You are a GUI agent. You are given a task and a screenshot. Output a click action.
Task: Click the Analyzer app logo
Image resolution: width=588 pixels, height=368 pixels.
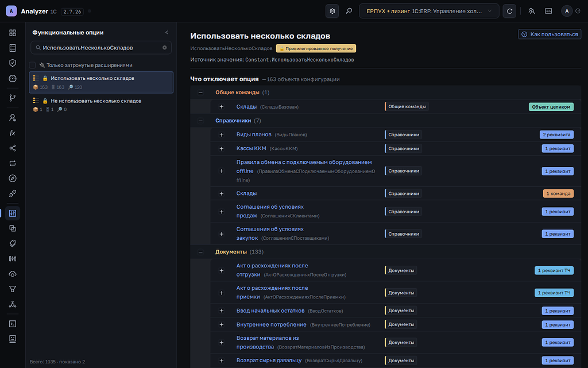(11, 11)
